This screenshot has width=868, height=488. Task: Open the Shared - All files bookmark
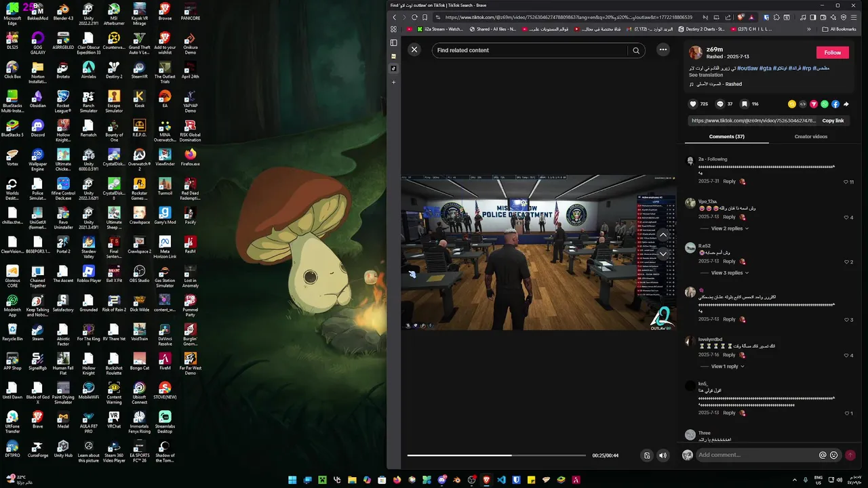click(x=492, y=29)
